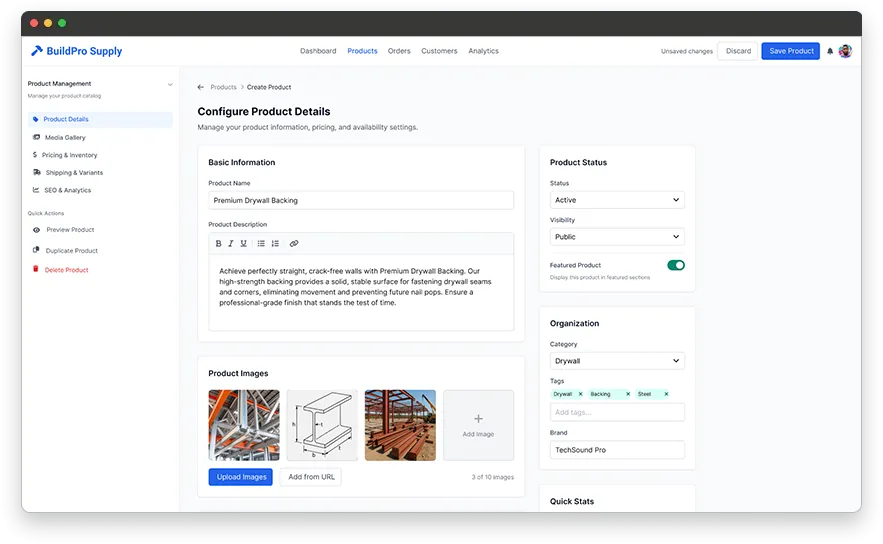Open the Status dropdown showing Active

tap(617, 200)
